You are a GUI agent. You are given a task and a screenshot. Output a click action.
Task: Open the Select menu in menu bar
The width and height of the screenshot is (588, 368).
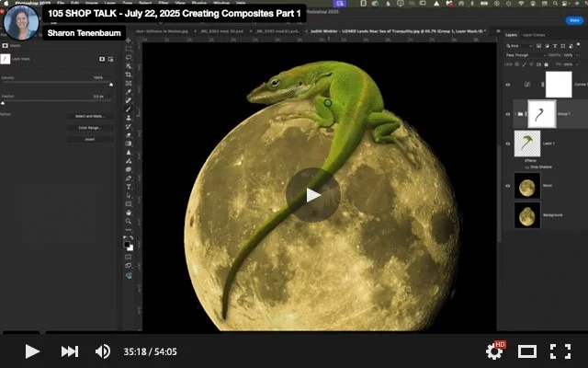(145, 3)
